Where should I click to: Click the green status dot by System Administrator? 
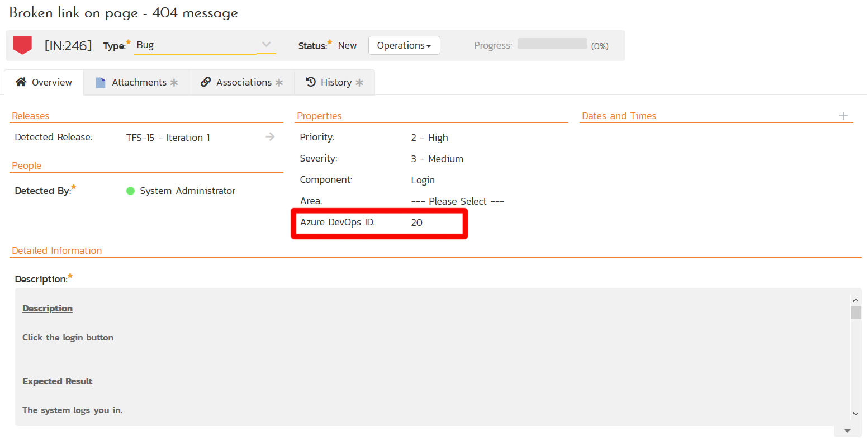[x=131, y=191]
